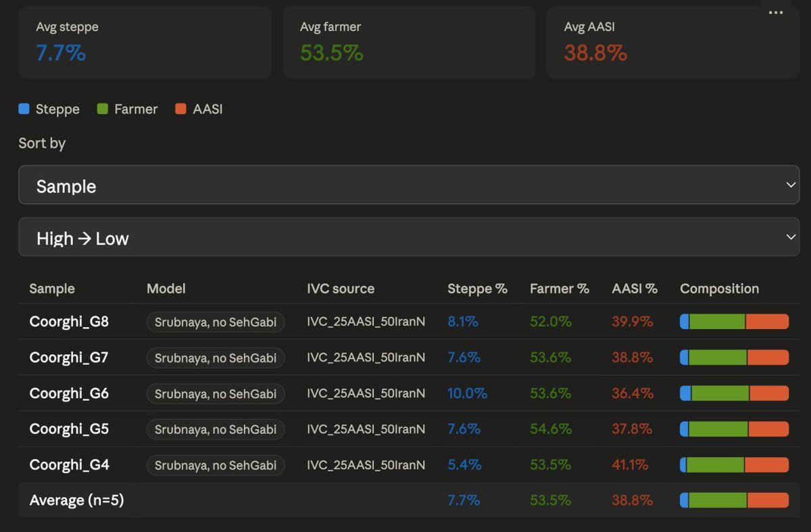The image size is (811, 532).
Task: Click the model tag in Coorghi_G4 row
Action: (216, 466)
